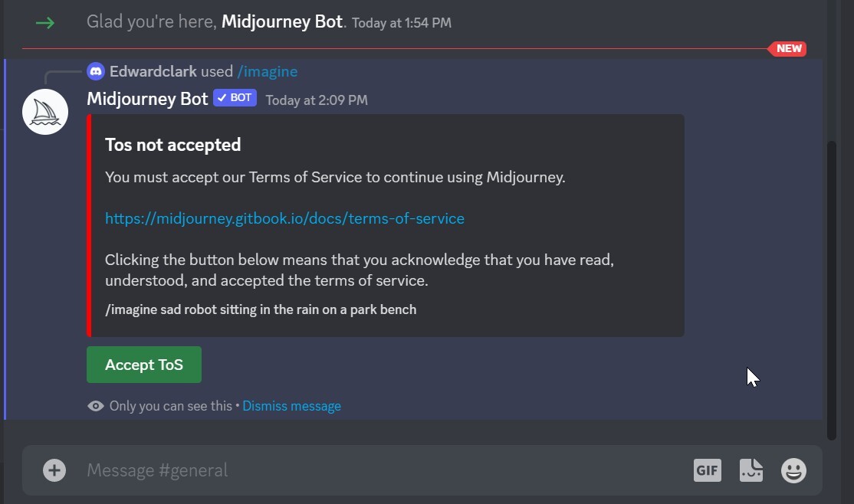The height and width of the screenshot is (504, 854).
Task: Open the GIF picker
Action: [707, 470]
